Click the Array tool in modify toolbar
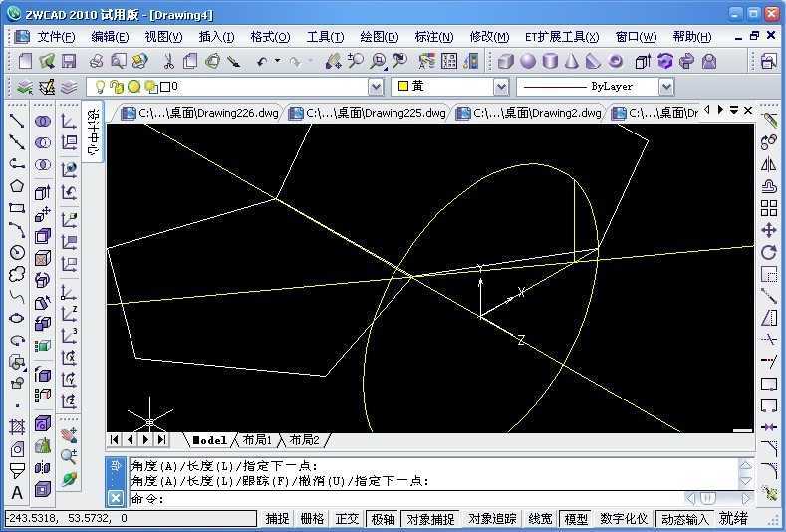This screenshot has height=532, width=786. 768,208
